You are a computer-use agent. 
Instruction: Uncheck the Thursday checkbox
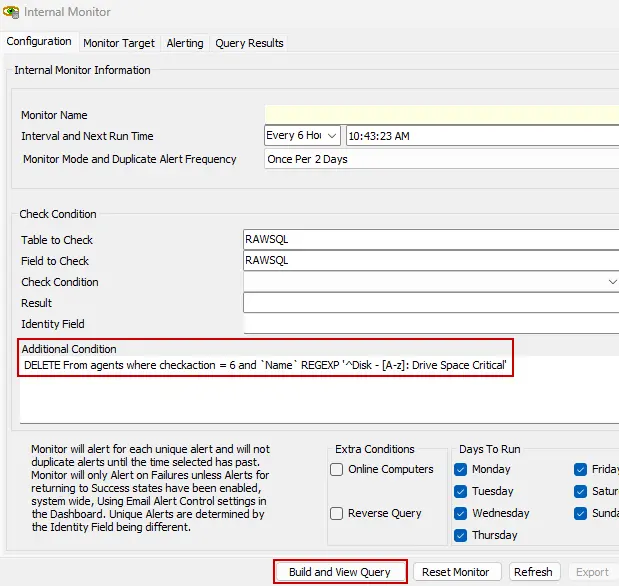tap(460, 535)
